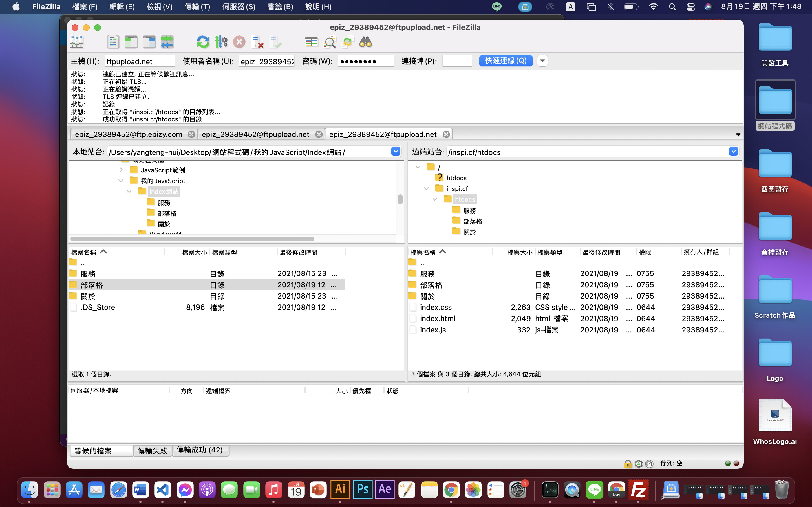Toggle message log display icon

tap(113, 42)
